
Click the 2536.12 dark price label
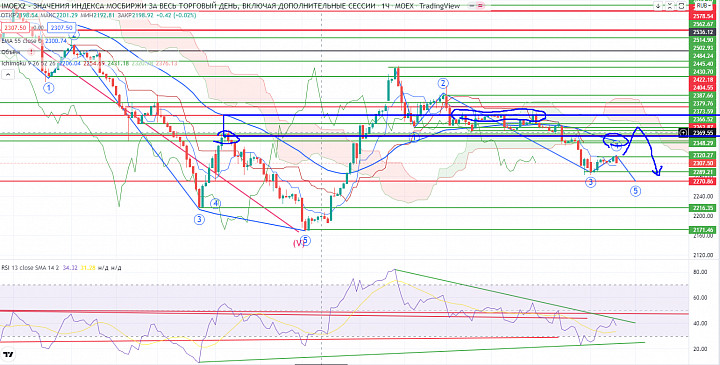point(704,32)
